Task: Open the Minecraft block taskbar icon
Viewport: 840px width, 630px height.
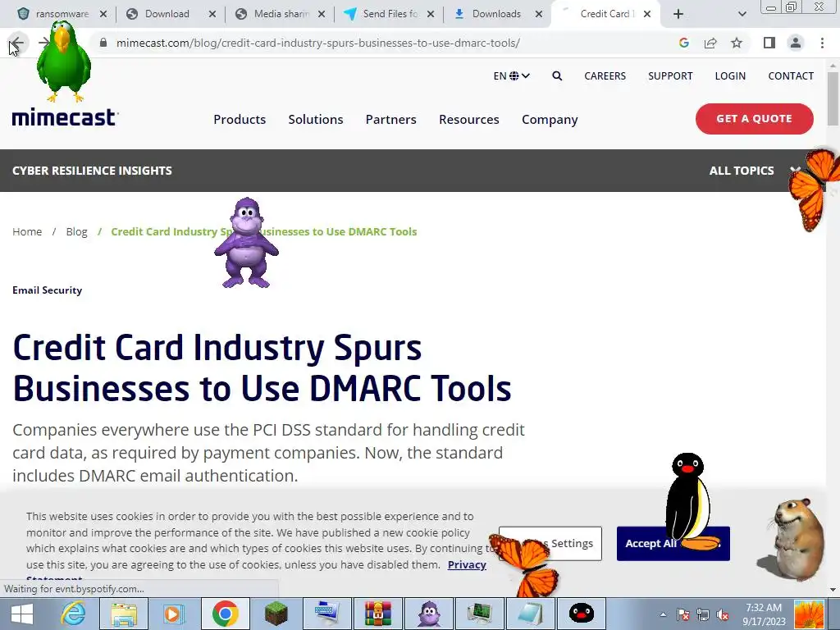Action: [276, 614]
